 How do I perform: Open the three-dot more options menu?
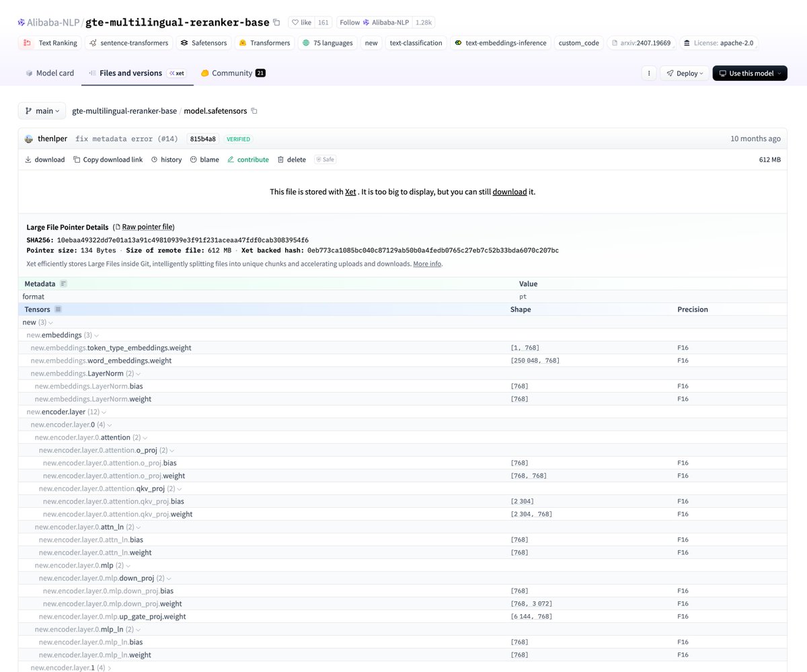(x=649, y=73)
